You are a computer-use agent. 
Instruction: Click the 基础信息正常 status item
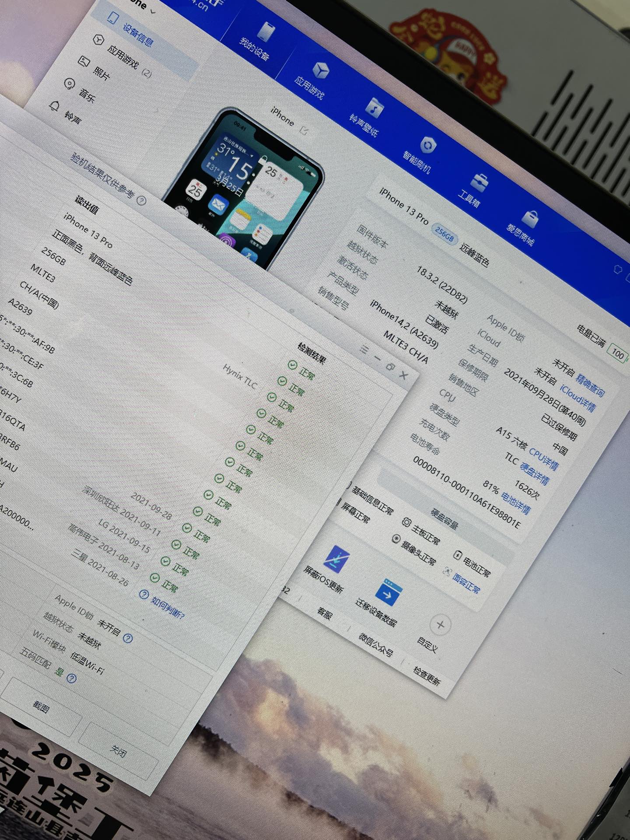(370, 499)
